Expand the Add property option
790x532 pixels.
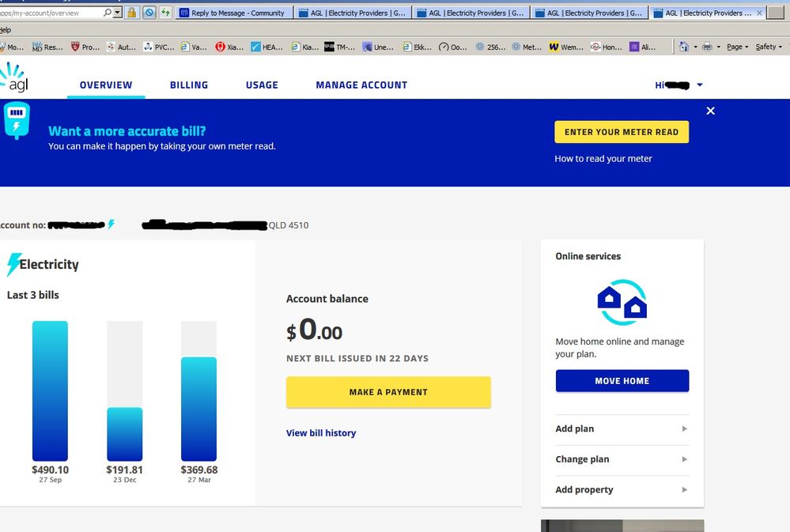622,489
